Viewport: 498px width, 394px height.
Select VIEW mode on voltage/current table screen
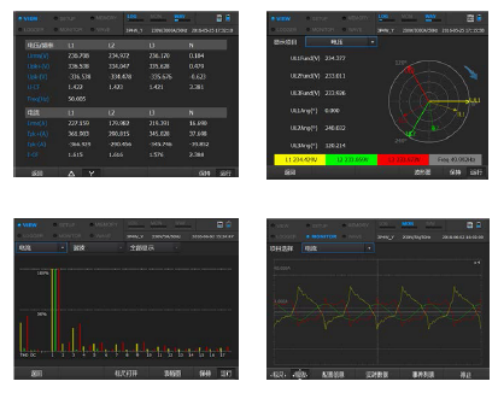click(28, 19)
